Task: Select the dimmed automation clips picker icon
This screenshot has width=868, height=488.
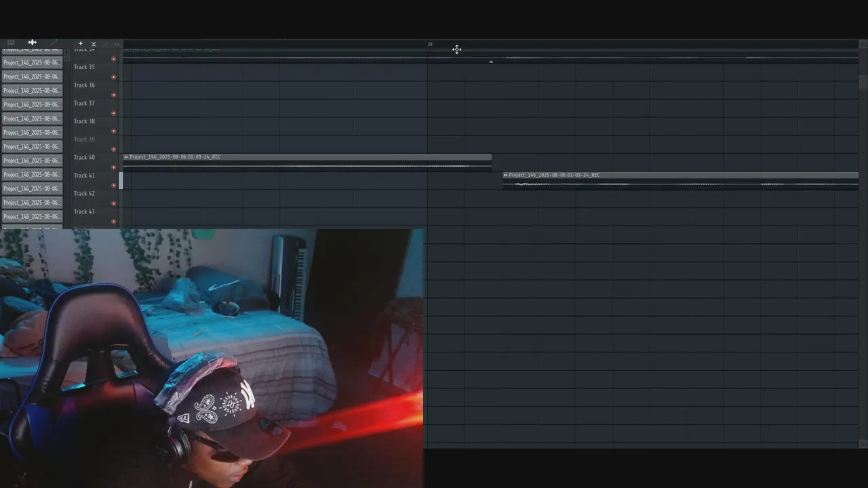Action: click(54, 42)
